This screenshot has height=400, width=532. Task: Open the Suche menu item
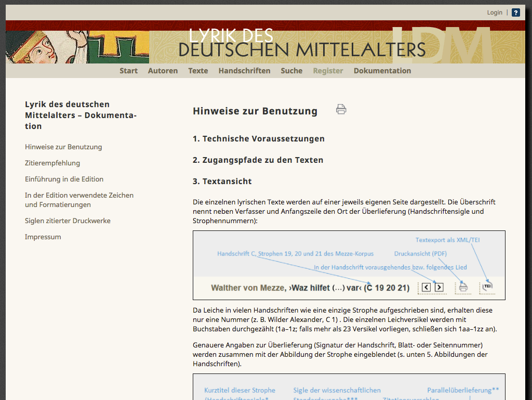click(291, 71)
